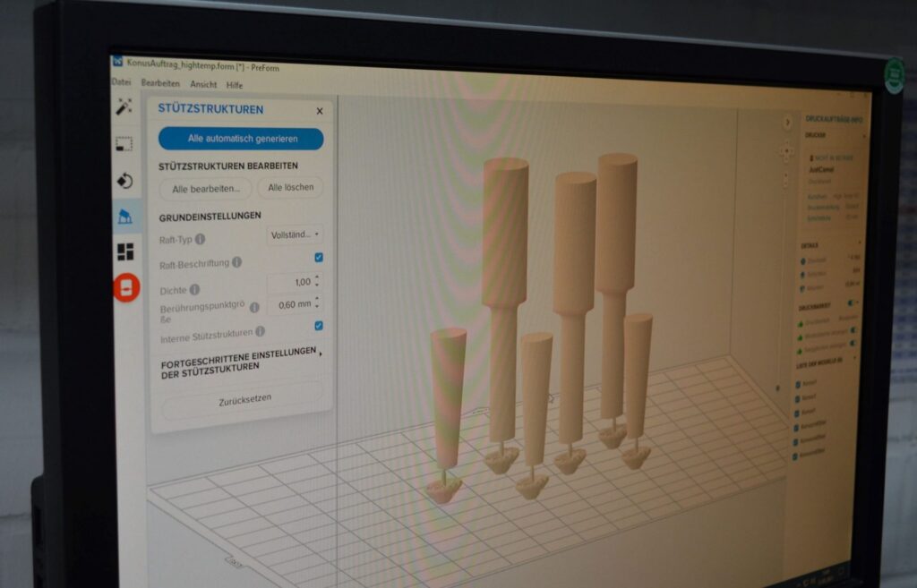
Task: Open the Raft-Typ dropdown
Action: 295,234
